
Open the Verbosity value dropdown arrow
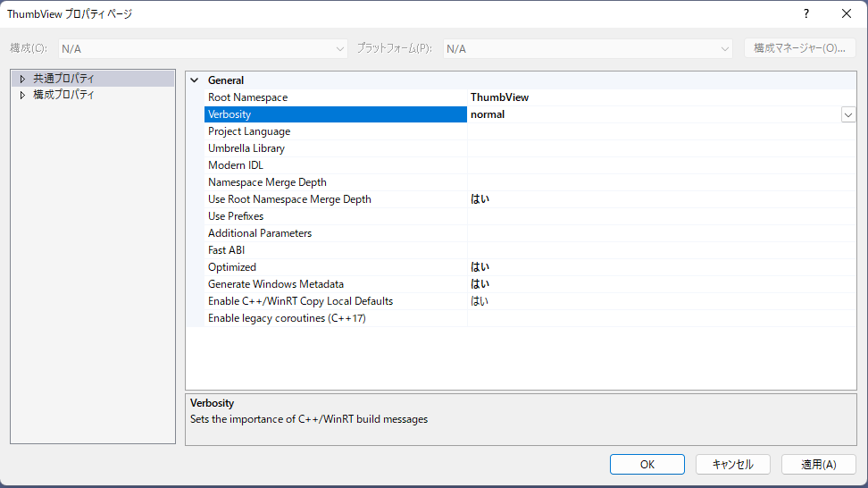pos(848,114)
